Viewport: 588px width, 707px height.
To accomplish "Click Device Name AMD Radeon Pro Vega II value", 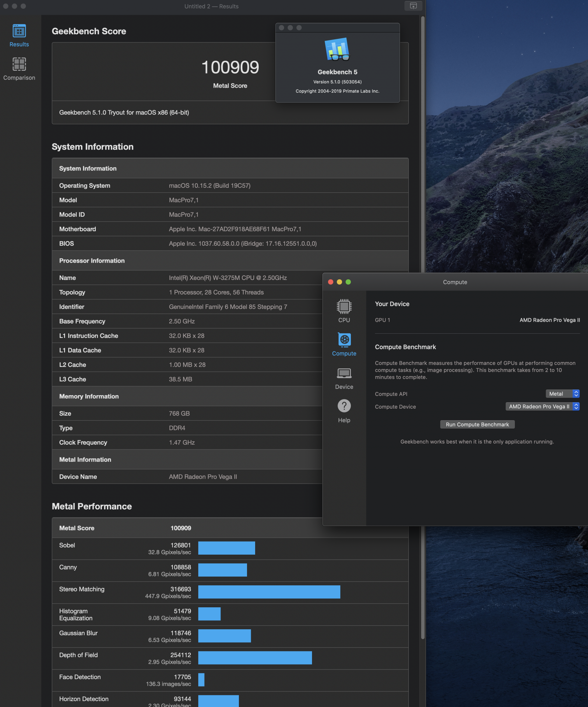I will click(203, 477).
